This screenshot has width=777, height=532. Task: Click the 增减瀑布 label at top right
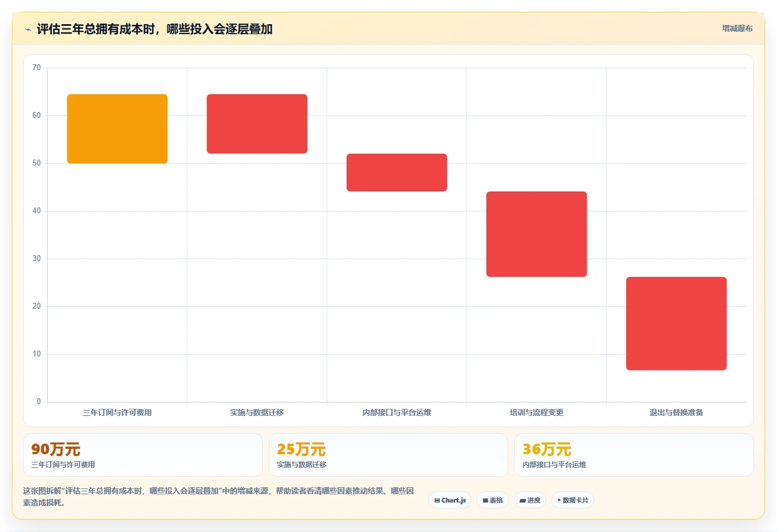pos(737,28)
